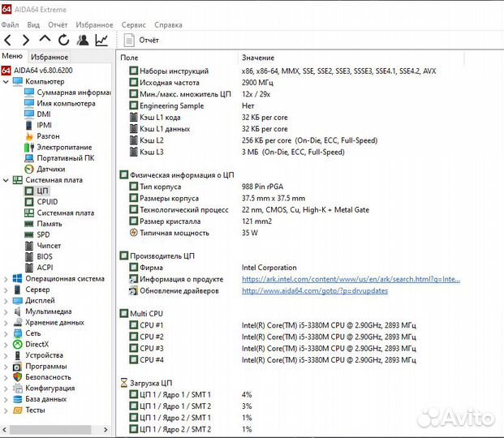Select the AIDA64 v6.80.6200 root item

[37, 71]
